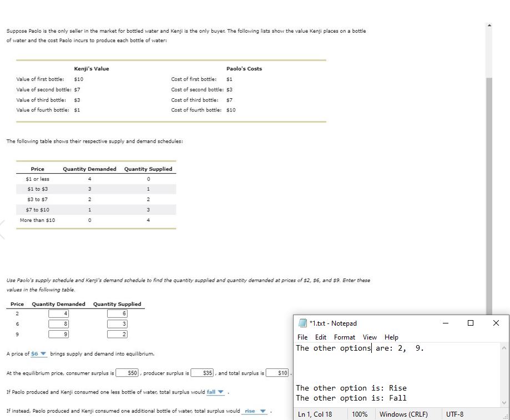This screenshot has height=420, width=510.
Task: Click the total surplus input field
Action: [x=277, y=373]
